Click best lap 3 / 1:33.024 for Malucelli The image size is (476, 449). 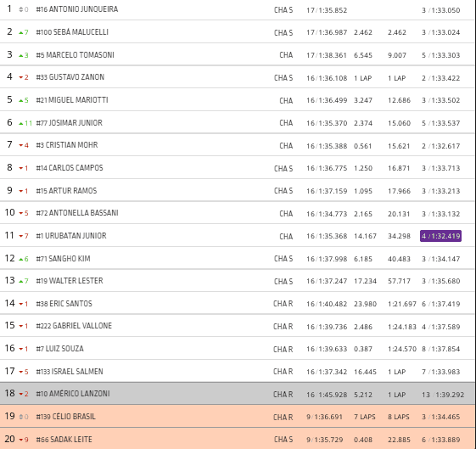click(440, 32)
